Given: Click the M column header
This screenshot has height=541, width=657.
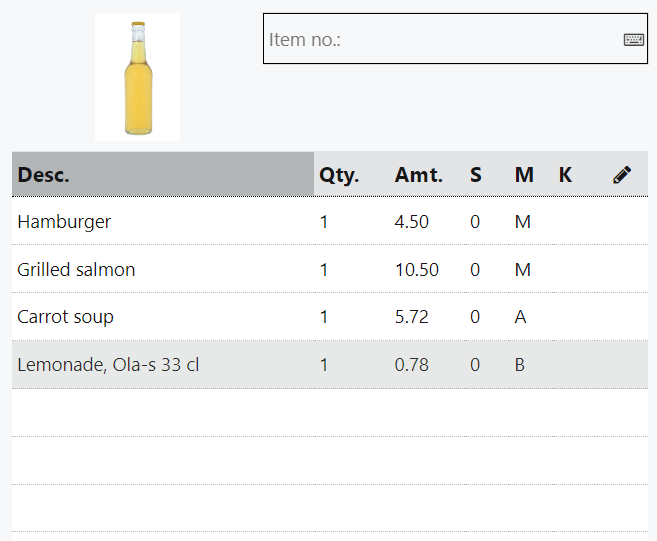Looking at the screenshot, I should pyautogui.click(x=524, y=175).
